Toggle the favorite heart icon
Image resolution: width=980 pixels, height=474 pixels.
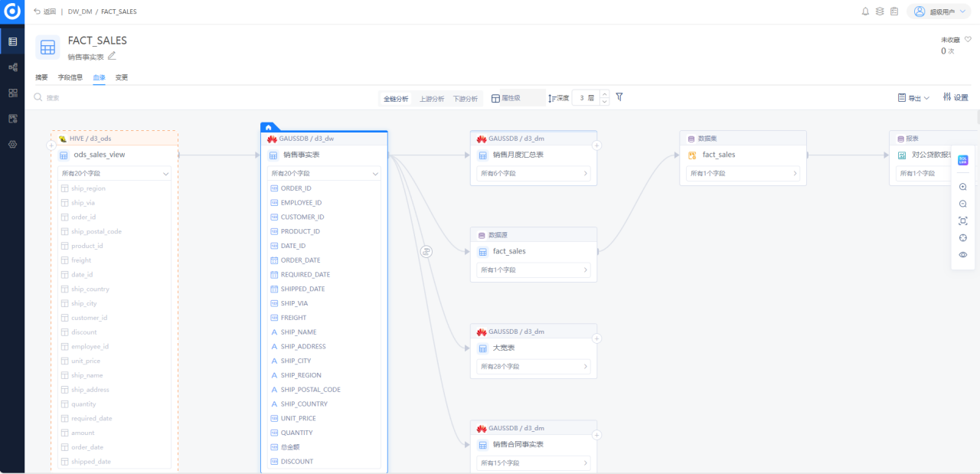(x=968, y=40)
